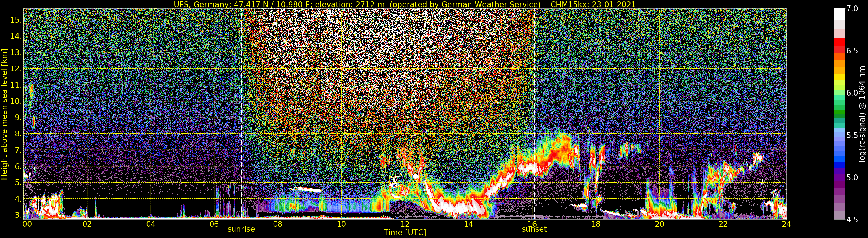Click the '13.' height tick label

pyautogui.click(x=16, y=53)
